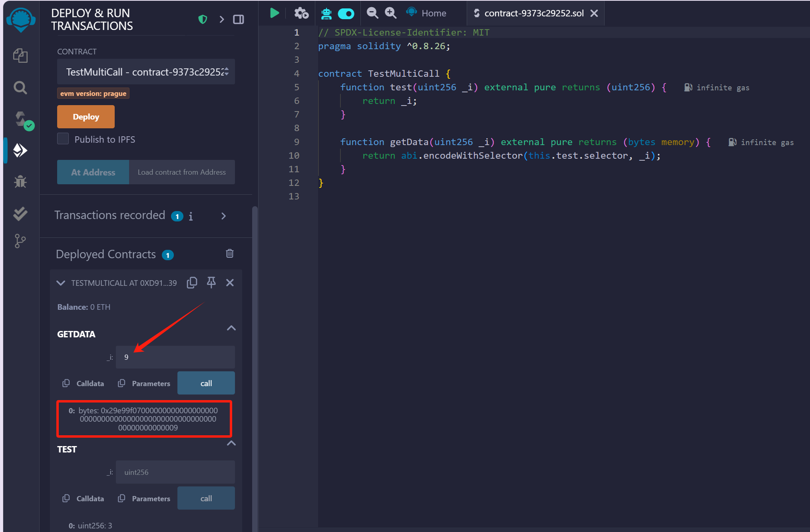810x532 pixels.
Task: Expand the Transactions recorded section
Action: [224, 216]
